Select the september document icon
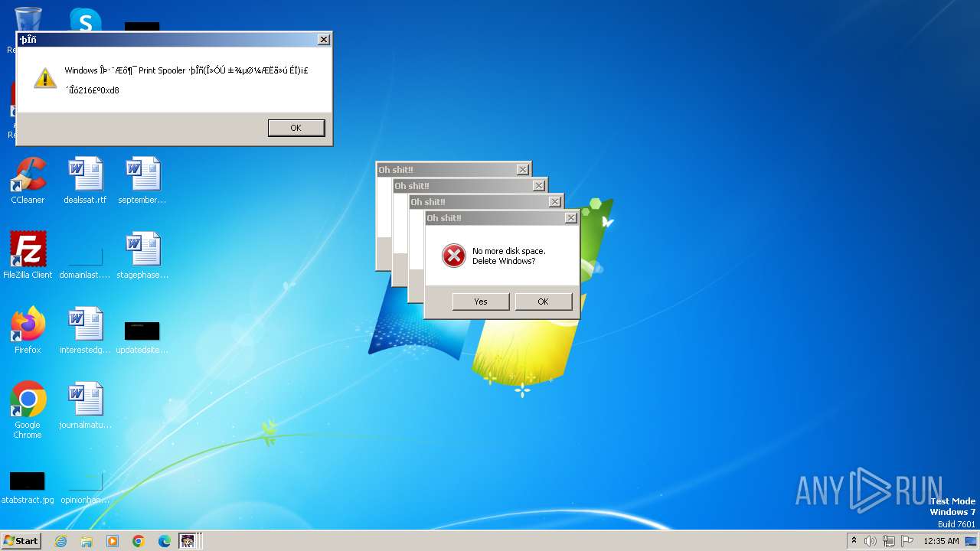 pyautogui.click(x=142, y=181)
